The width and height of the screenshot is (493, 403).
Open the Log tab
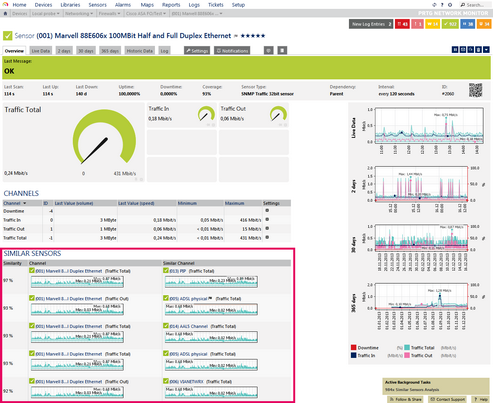(x=164, y=51)
